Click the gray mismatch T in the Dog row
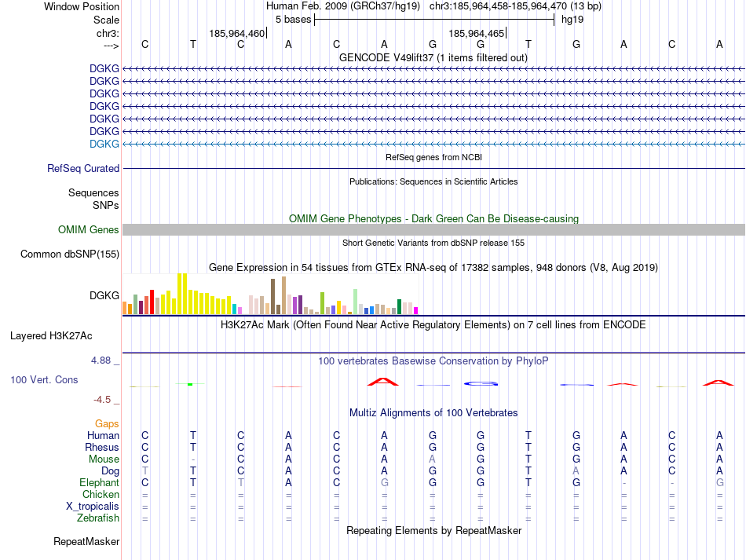Viewport: 746px width, 560px height. 145,471
